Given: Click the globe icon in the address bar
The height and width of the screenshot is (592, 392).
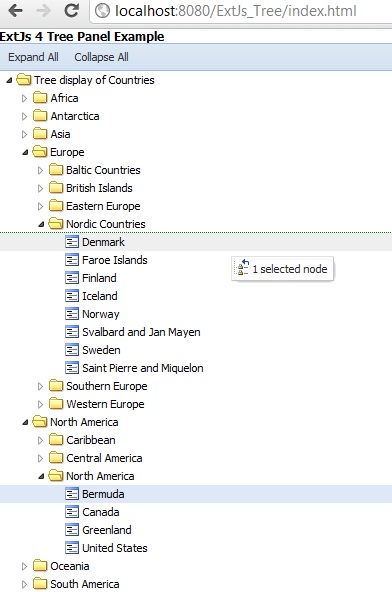Looking at the screenshot, I should (102, 11).
